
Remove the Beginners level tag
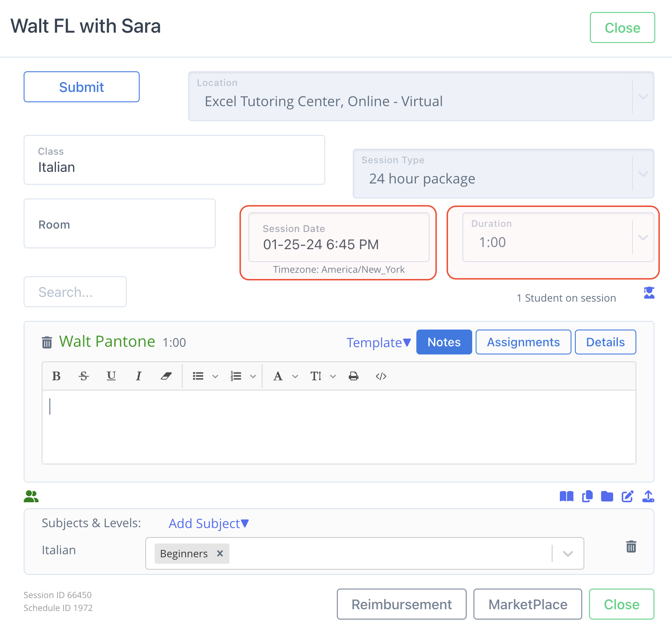pos(220,553)
